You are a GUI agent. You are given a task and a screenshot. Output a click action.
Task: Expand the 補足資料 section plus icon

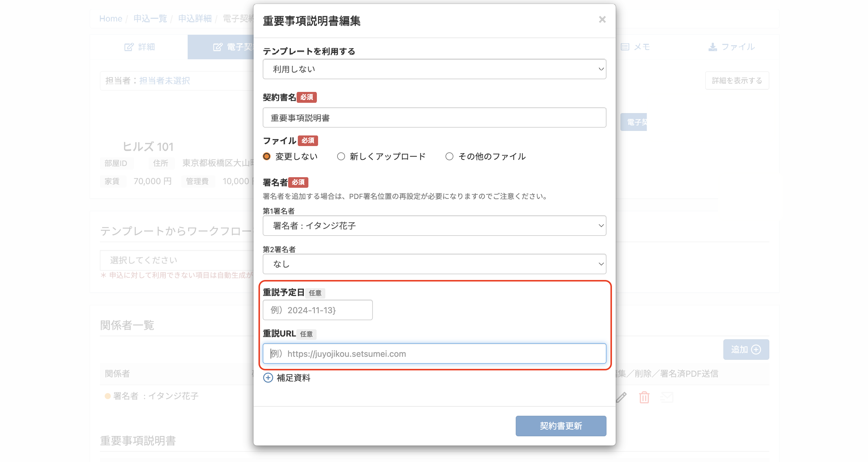tap(268, 378)
